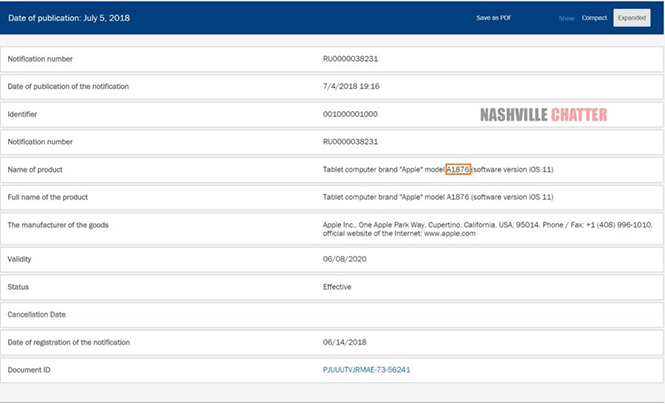
Task: Click the Show label in the header
Action: tap(566, 18)
